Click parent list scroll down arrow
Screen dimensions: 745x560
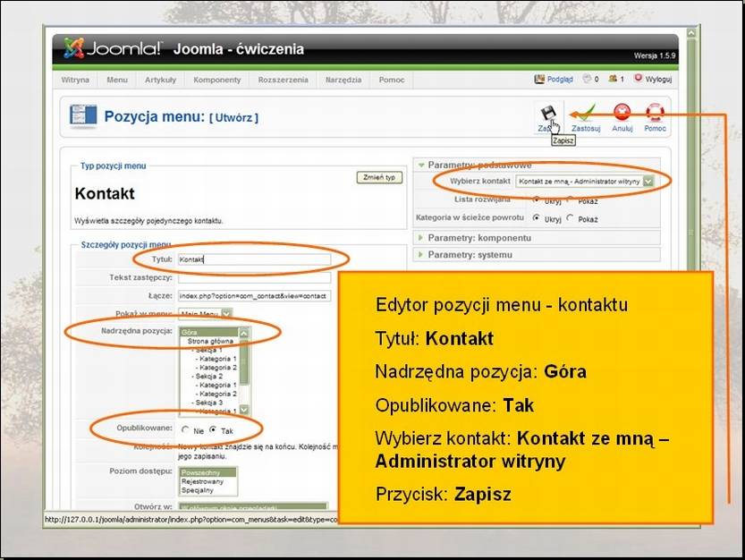coord(244,410)
